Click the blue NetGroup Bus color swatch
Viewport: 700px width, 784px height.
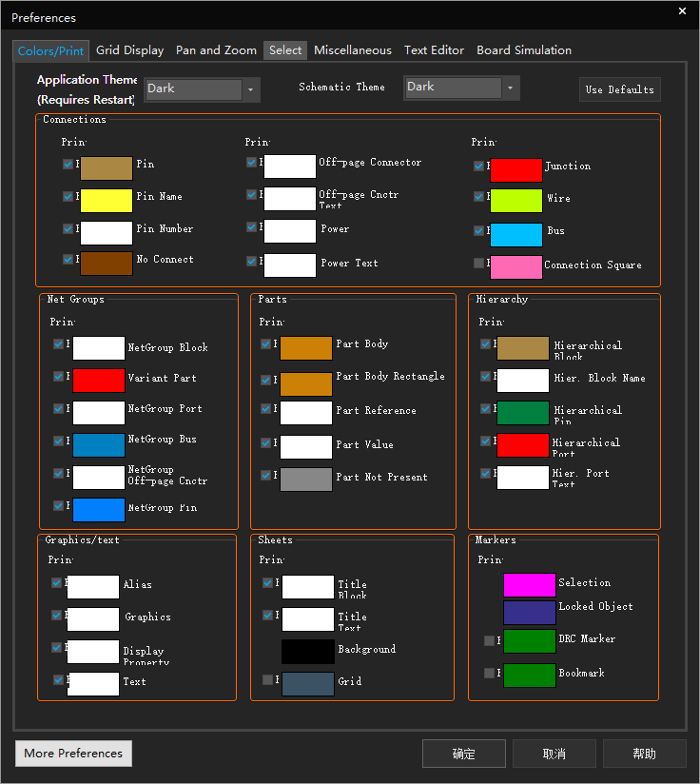99,445
